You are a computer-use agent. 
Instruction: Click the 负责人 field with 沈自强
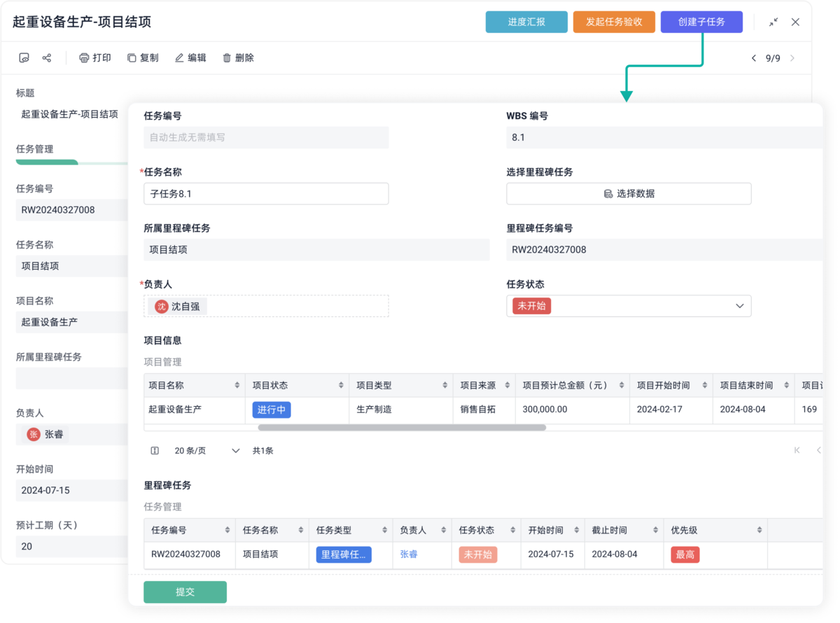pos(266,306)
